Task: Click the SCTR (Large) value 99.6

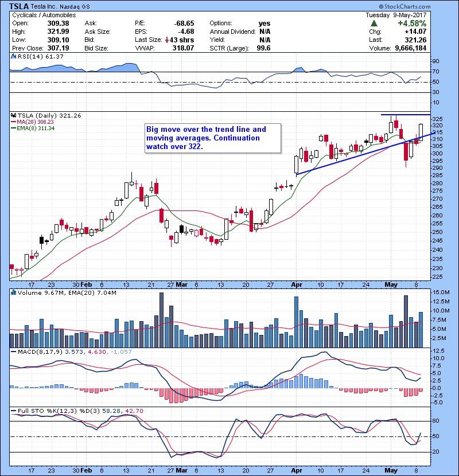Action: point(263,48)
